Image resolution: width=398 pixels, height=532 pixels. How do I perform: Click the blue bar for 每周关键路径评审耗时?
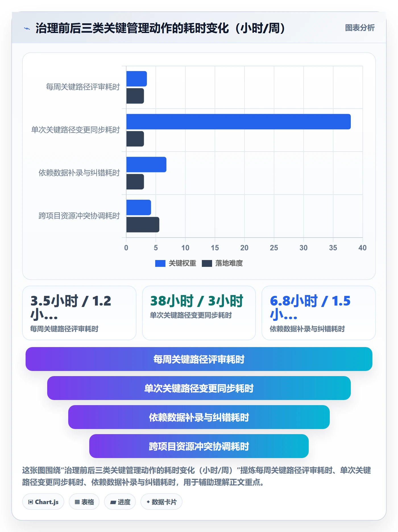tap(136, 79)
